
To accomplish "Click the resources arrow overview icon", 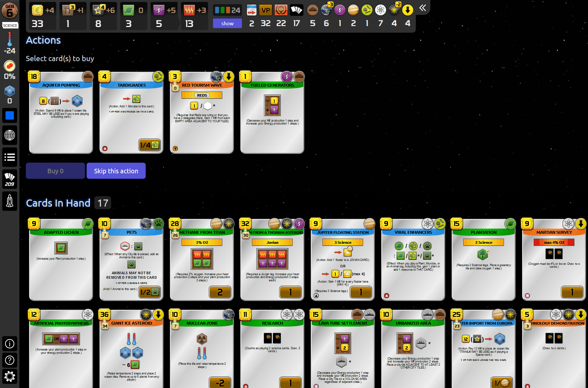I will 251,10.
